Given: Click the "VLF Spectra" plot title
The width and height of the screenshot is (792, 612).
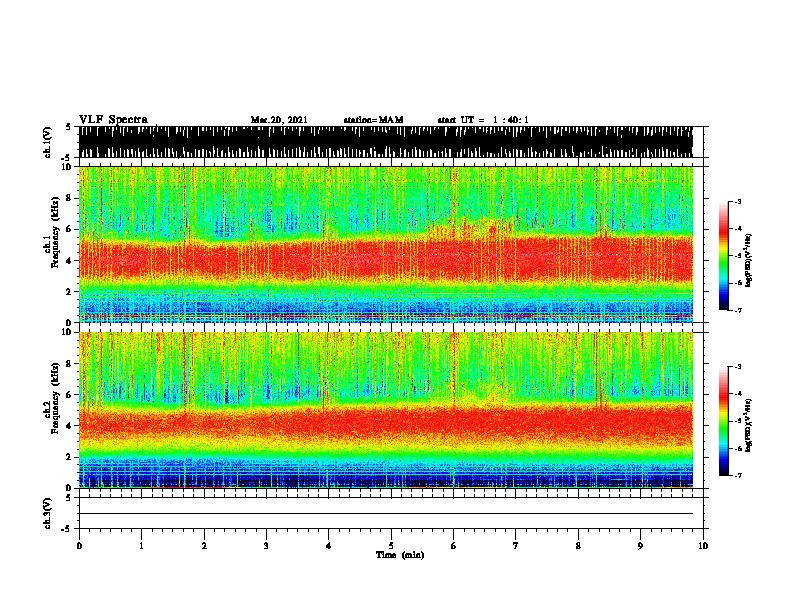Looking at the screenshot, I should point(113,120).
